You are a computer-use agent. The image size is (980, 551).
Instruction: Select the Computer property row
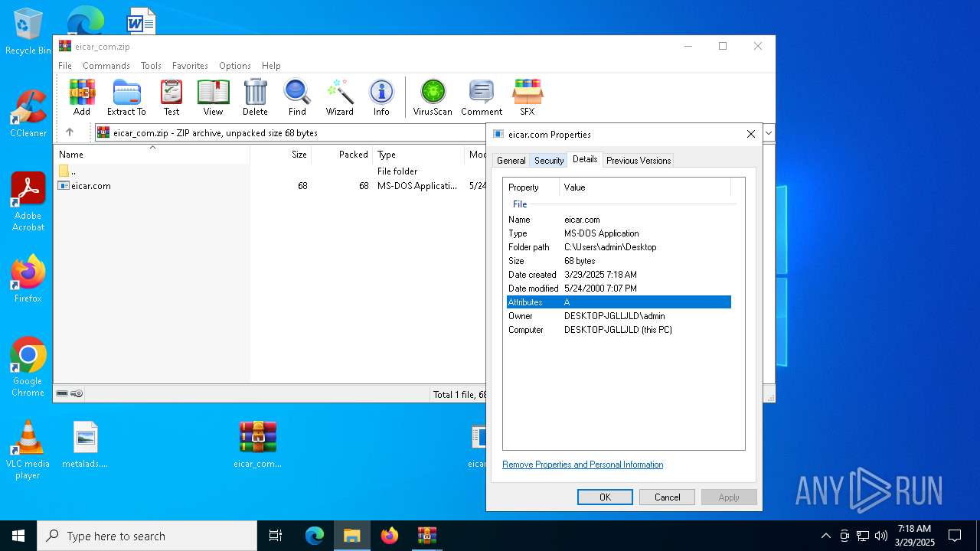coord(619,330)
